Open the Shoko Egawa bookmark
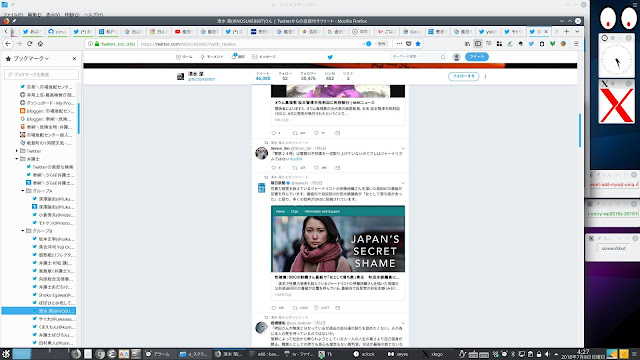Screen dimensions: 640x360 (53, 295)
